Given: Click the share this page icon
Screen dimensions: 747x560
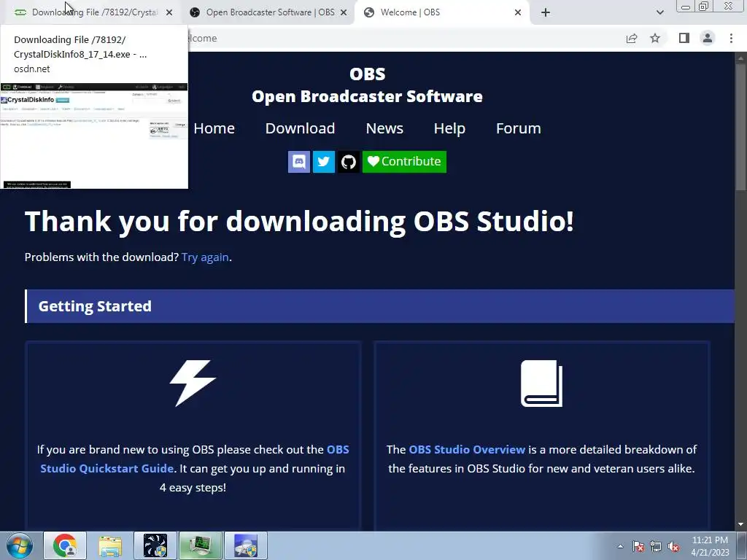Looking at the screenshot, I should pos(632,38).
